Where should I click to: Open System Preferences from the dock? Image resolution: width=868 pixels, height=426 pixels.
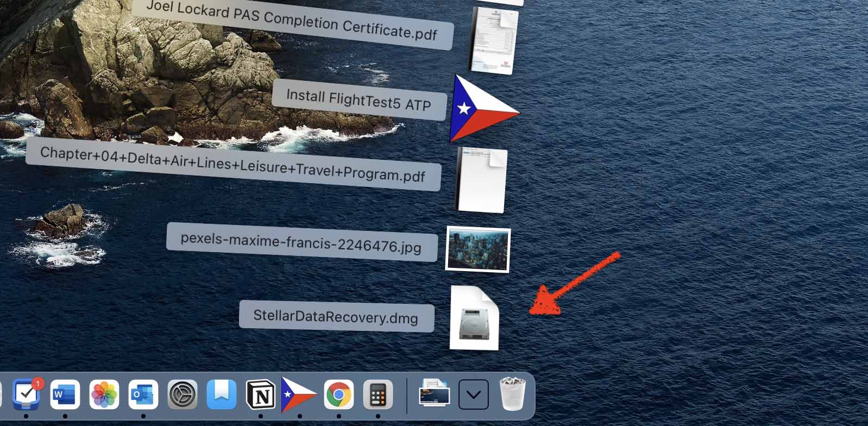[183, 394]
